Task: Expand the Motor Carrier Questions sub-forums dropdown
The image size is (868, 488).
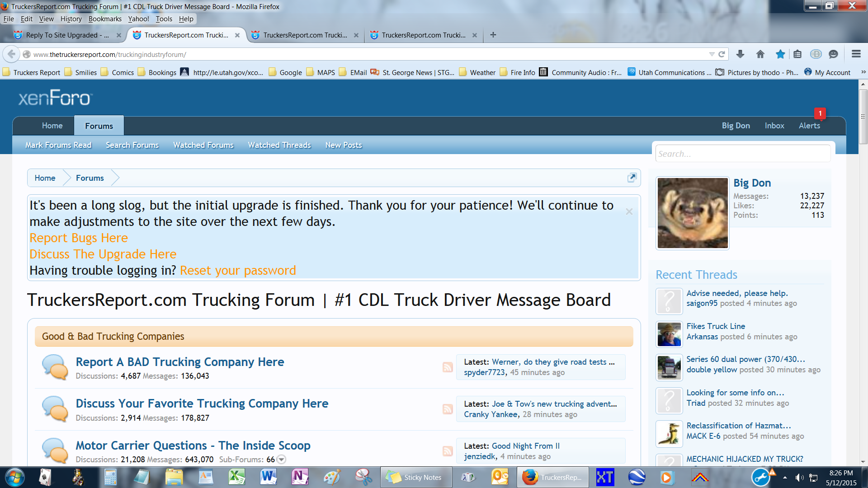Action: coord(281,460)
